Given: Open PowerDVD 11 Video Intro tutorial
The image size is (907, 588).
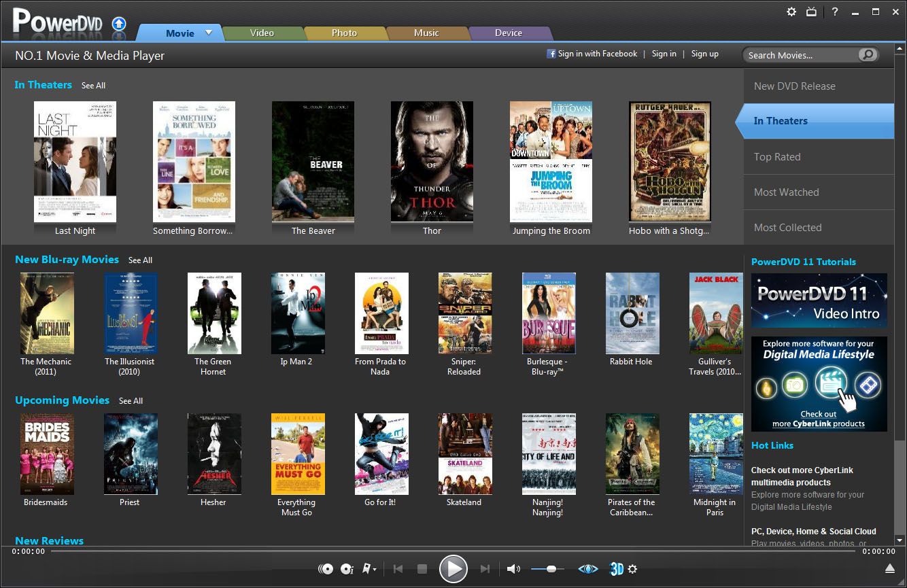Looking at the screenshot, I should (819, 300).
